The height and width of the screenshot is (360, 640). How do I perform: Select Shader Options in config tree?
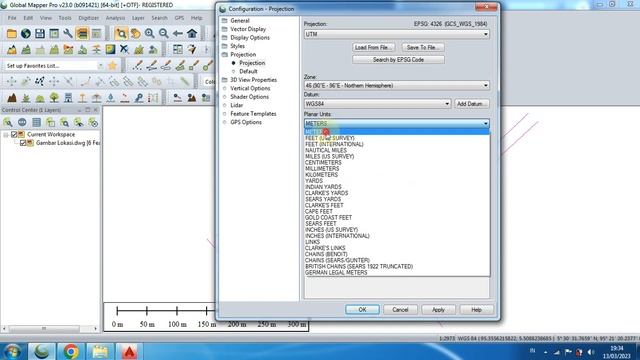click(249, 97)
